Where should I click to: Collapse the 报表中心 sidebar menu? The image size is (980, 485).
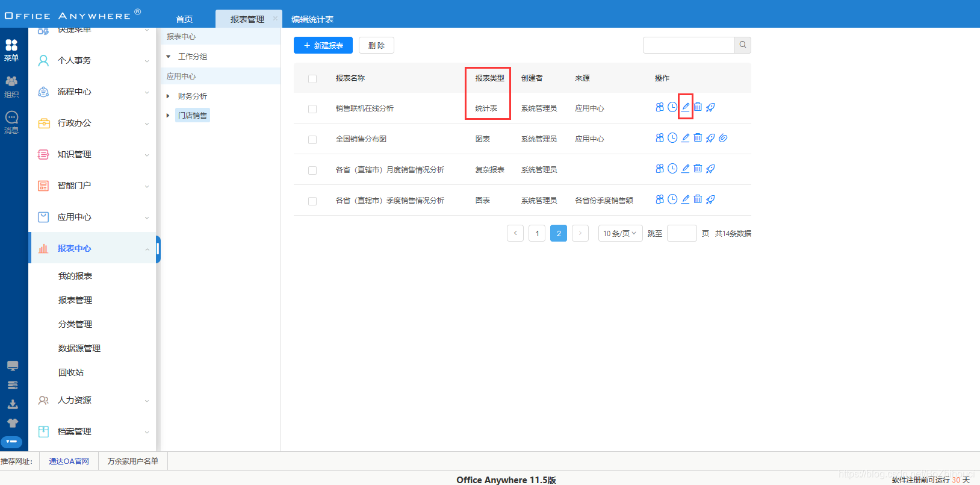(x=92, y=248)
